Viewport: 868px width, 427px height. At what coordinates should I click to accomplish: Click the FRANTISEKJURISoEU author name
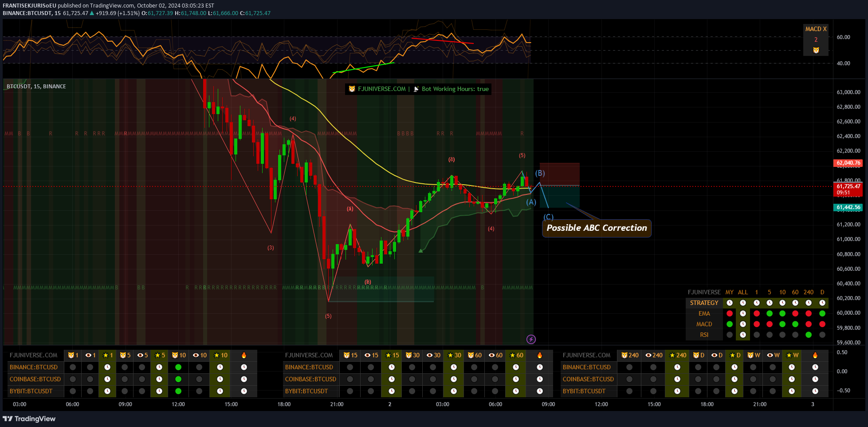coord(30,6)
